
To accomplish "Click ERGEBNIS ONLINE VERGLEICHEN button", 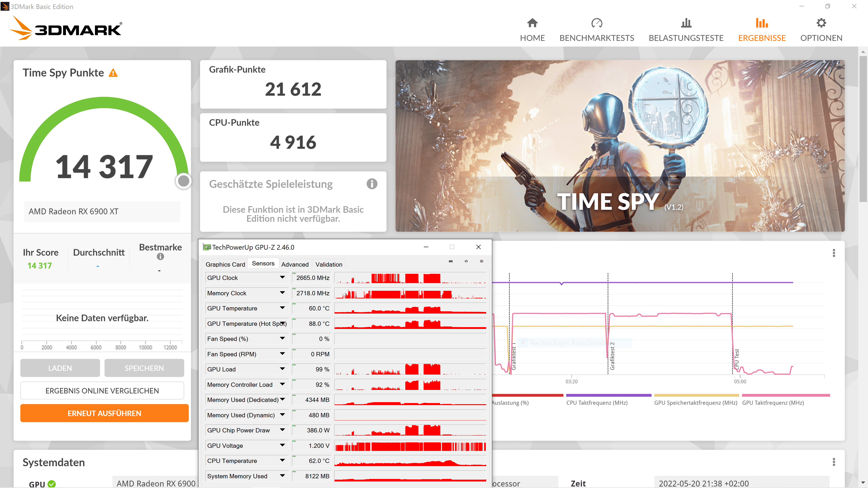I will [x=102, y=391].
